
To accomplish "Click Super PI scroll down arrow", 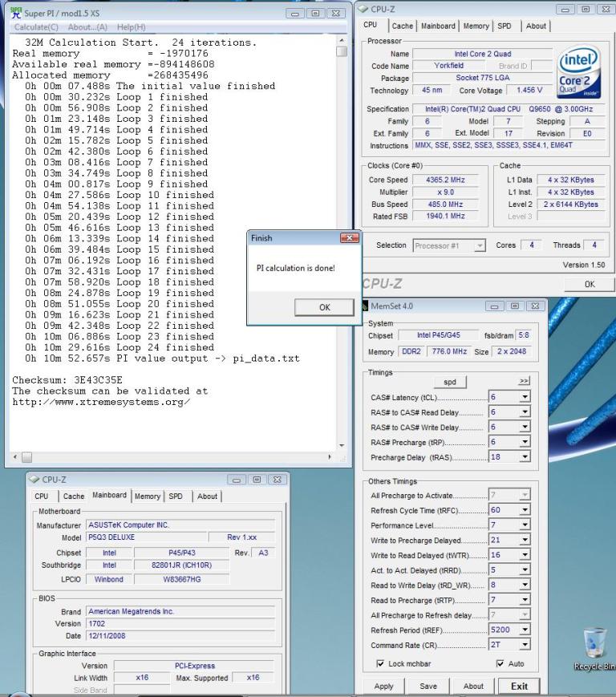I will point(342,445).
